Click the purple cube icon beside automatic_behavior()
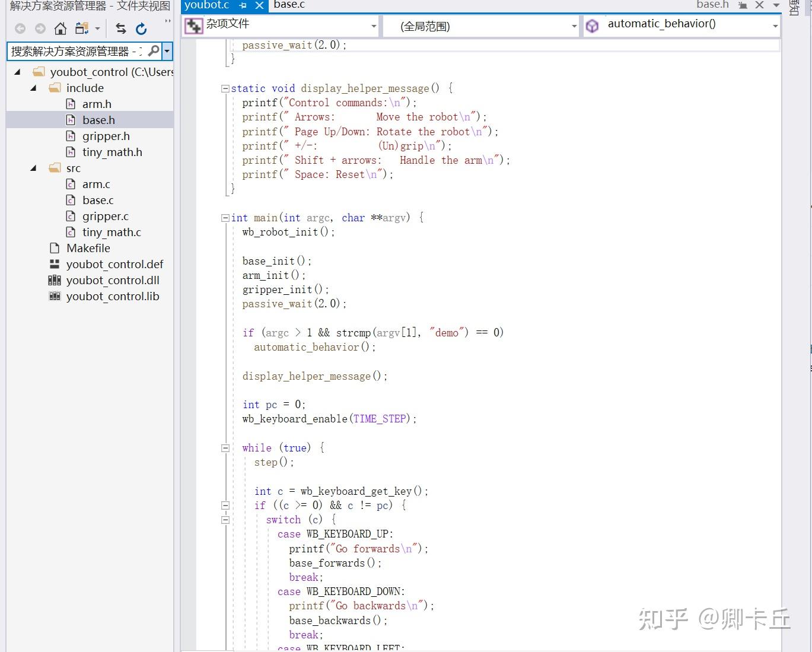The image size is (812, 652). click(592, 25)
